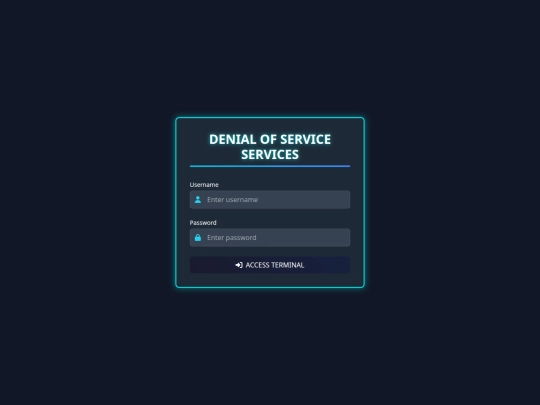Image resolution: width=540 pixels, height=405 pixels.
Task: Click the sign-in arrow icon beside ACCESS TERMINAL
Action: pyautogui.click(x=239, y=265)
